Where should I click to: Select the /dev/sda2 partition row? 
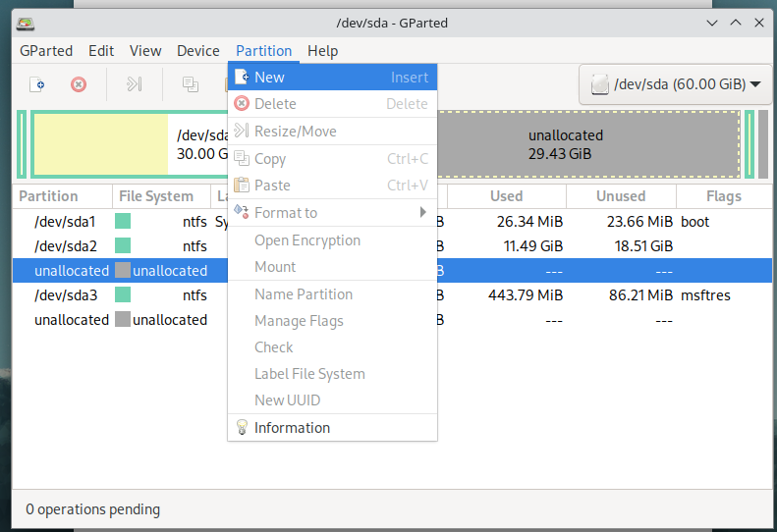[x=392, y=245]
